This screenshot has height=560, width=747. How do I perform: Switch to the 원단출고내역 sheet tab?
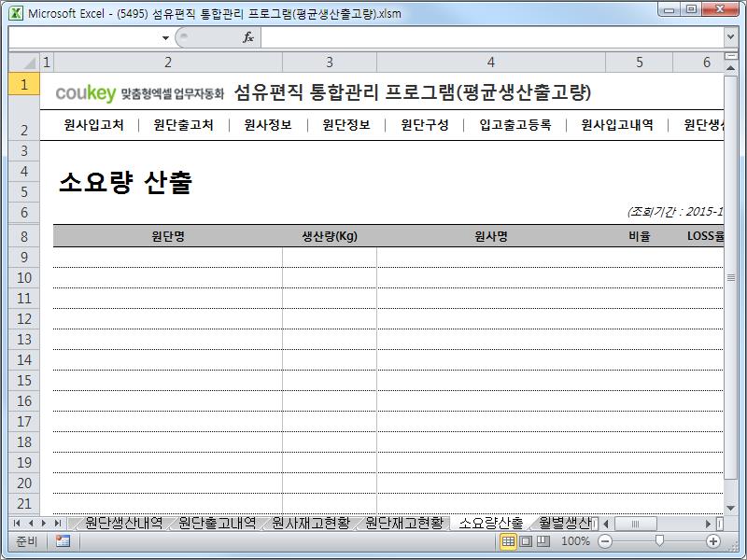coord(217,523)
